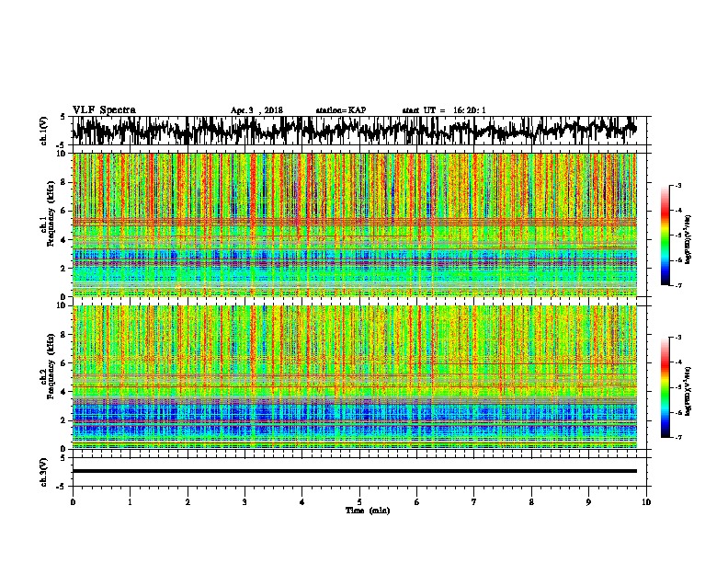The height and width of the screenshot is (563, 728).
Task: Click the time axis tick label '10'
Action: click(646, 502)
